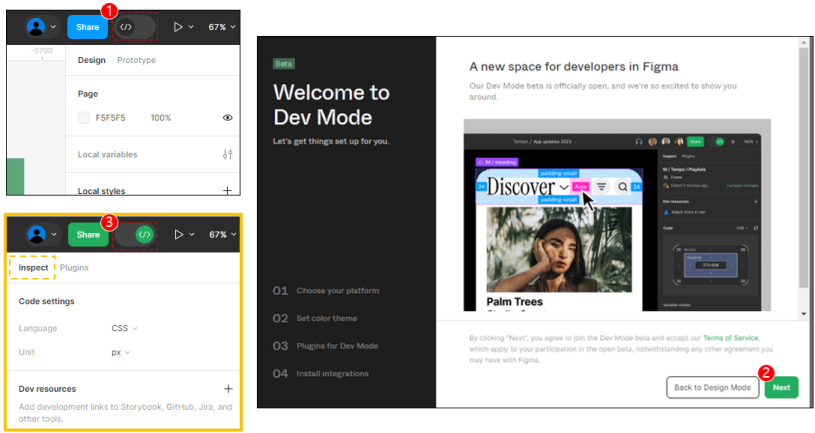Click Back to Design Mode button
This screenshot has width=815, height=433.
(712, 387)
